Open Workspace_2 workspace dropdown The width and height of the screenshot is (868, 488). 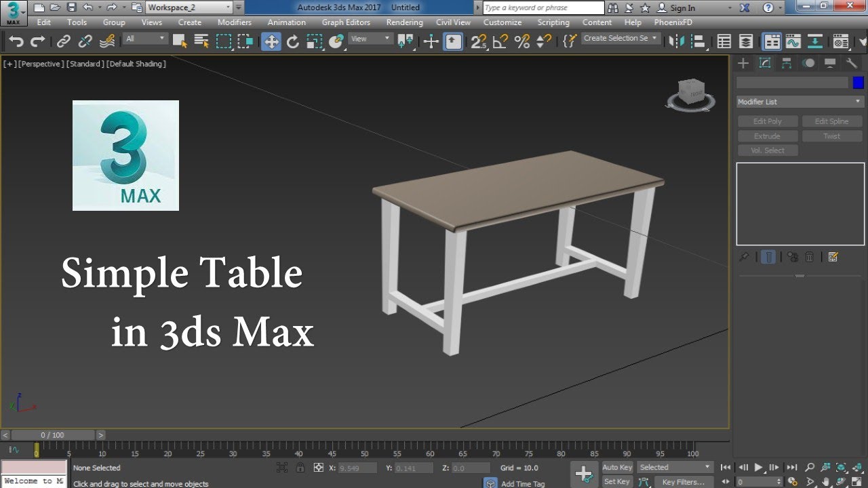pyautogui.click(x=189, y=7)
